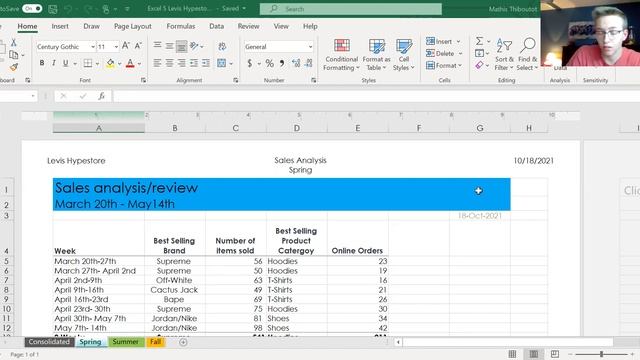
Task: Add a new sheet with plus icon
Action: (x=183, y=342)
